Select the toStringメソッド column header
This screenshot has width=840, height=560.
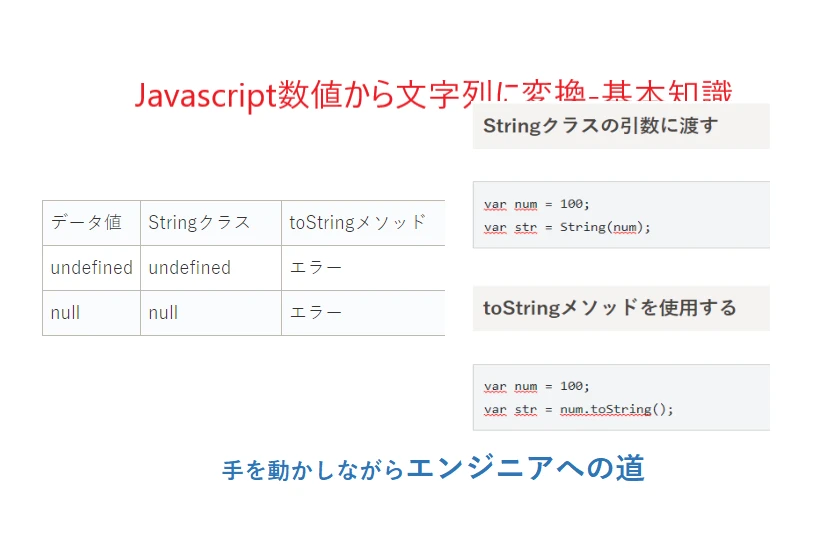point(363,223)
